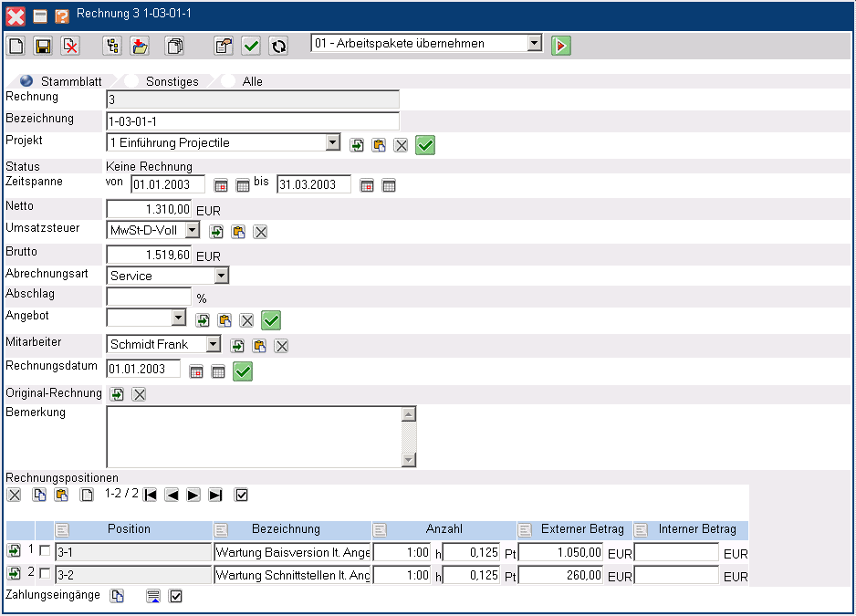Switch to the Sonstiges tab
The width and height of the screenshot is (856, 616).
(172, 81)
